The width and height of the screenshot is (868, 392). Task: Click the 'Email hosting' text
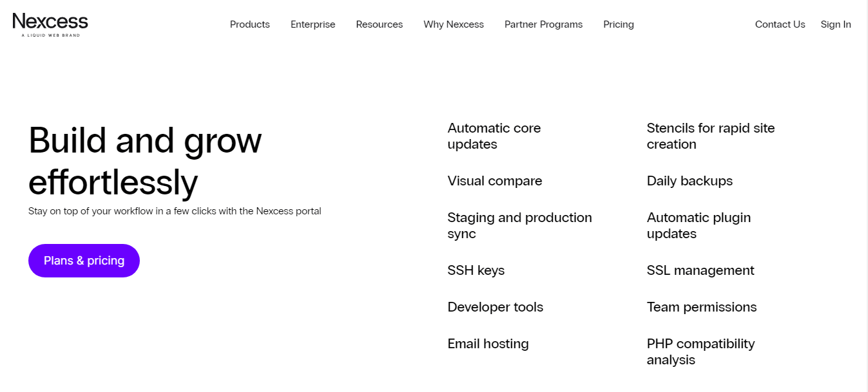[x=488, y=344]
